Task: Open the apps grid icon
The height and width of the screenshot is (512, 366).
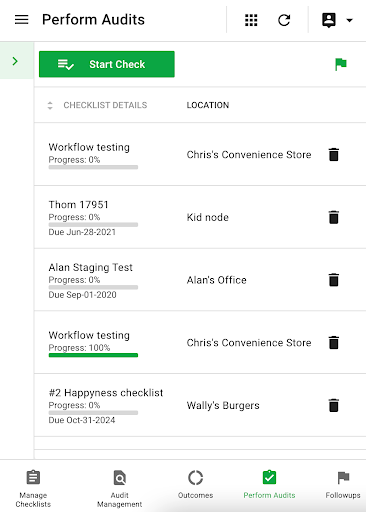Action: pyautogui.click(x=251, y=20)
